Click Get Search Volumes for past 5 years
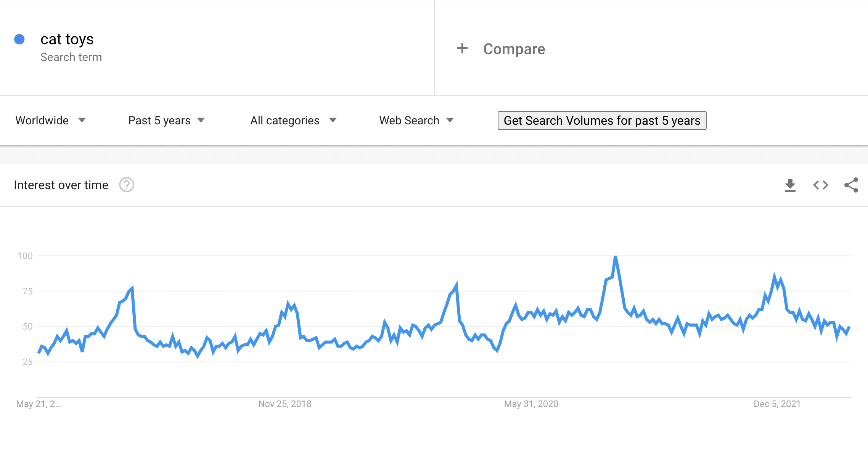The image size is (868, 460). click(602, 121)
